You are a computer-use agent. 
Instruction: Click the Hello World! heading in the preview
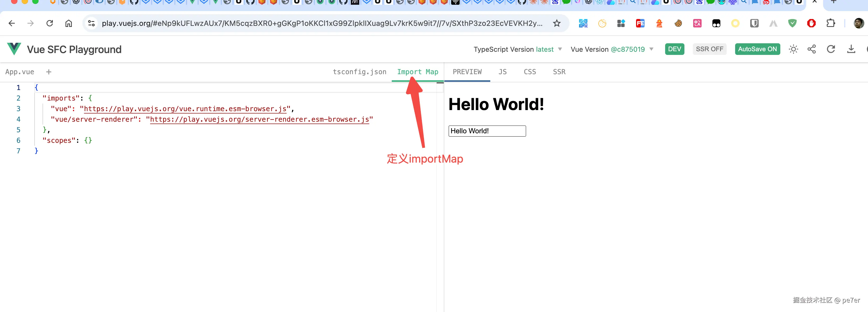tap(496, 104)
